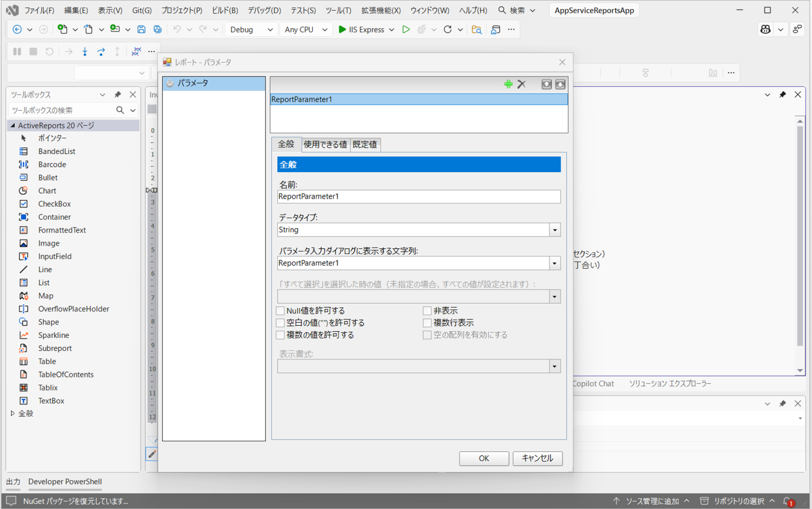
Task: Click the green Start Without Debugging icon
Action: tap(406, 29)
